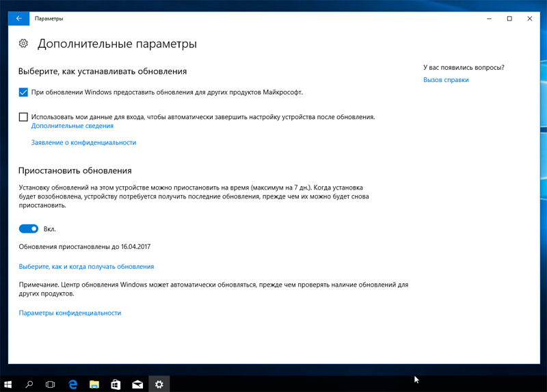
Task: Go back with the blue arrow button
Action: 19,18
